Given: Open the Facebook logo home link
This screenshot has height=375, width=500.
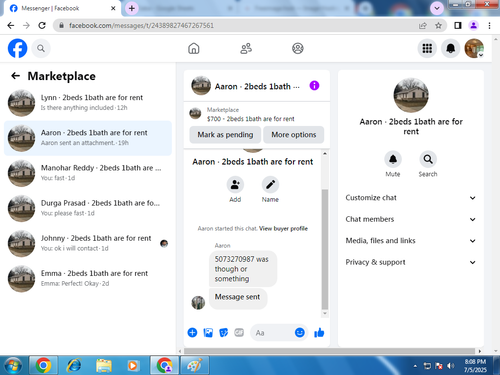Looking at the screenshot, I should pos(17,49).
